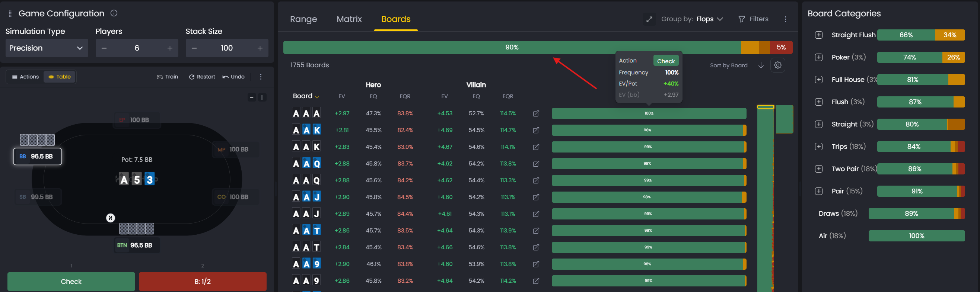Select the BB seat with 96.5 BB

click(x=38, y=156)
